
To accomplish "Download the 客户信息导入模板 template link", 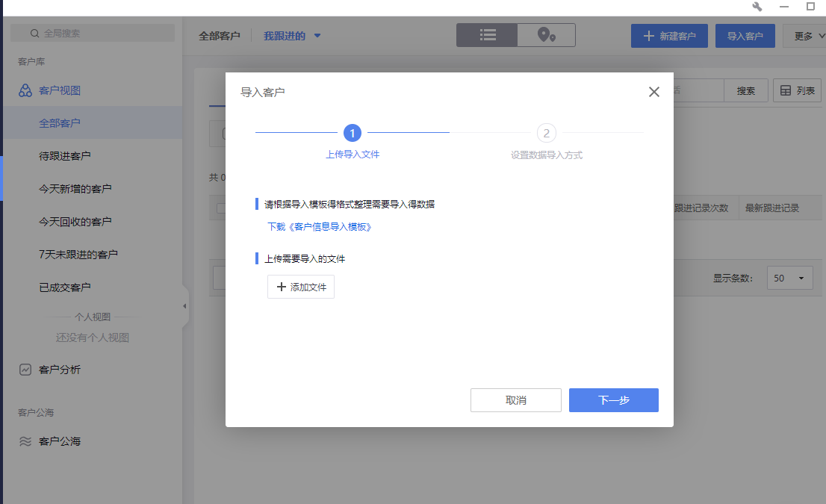I will tap(321, 226).
